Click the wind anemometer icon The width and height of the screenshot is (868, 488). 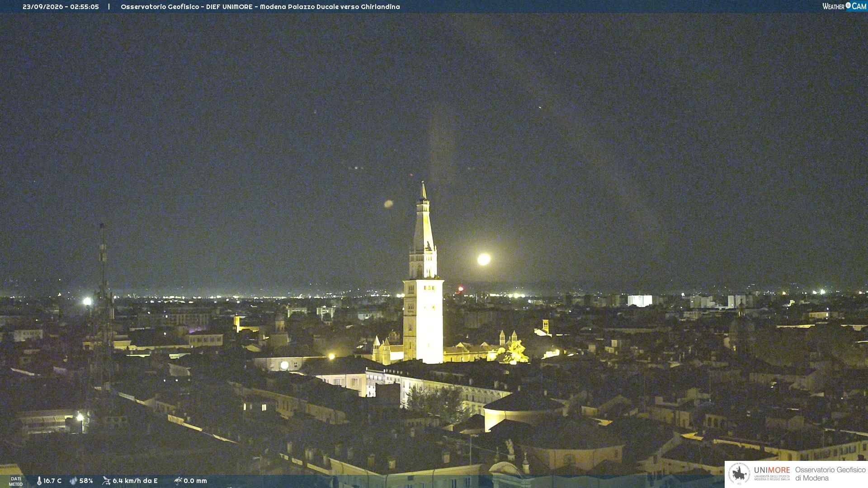106,481
